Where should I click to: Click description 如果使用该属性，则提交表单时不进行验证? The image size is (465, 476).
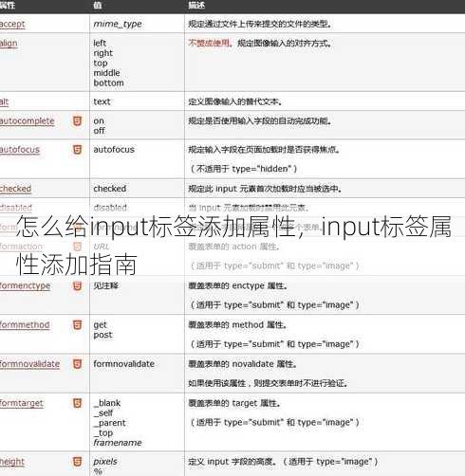268,383
